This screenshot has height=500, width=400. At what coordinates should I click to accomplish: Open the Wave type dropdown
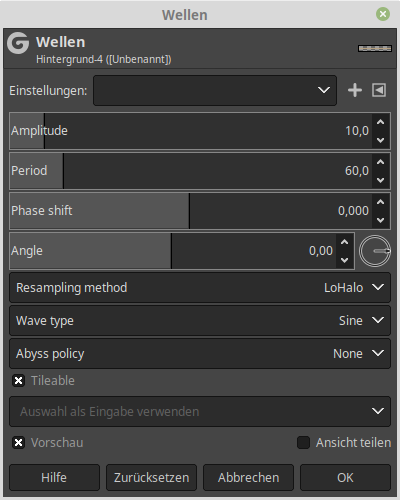pos(200,321)
